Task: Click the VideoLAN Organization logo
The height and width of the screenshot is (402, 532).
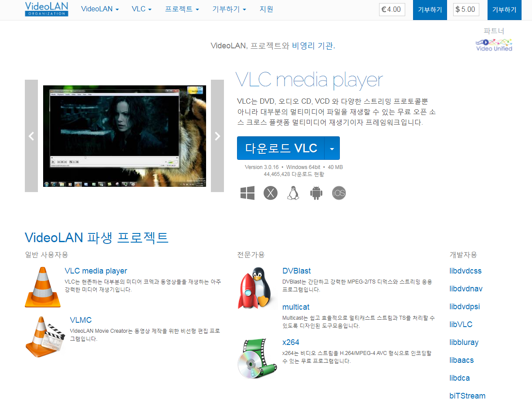Action: coord(47,9)
